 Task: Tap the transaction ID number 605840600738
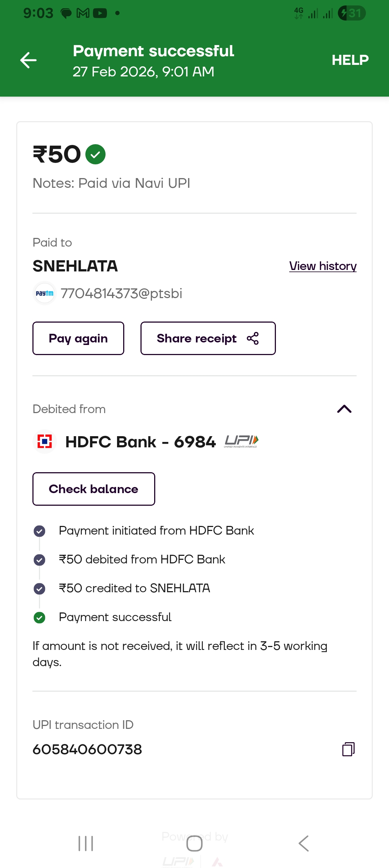87,749
